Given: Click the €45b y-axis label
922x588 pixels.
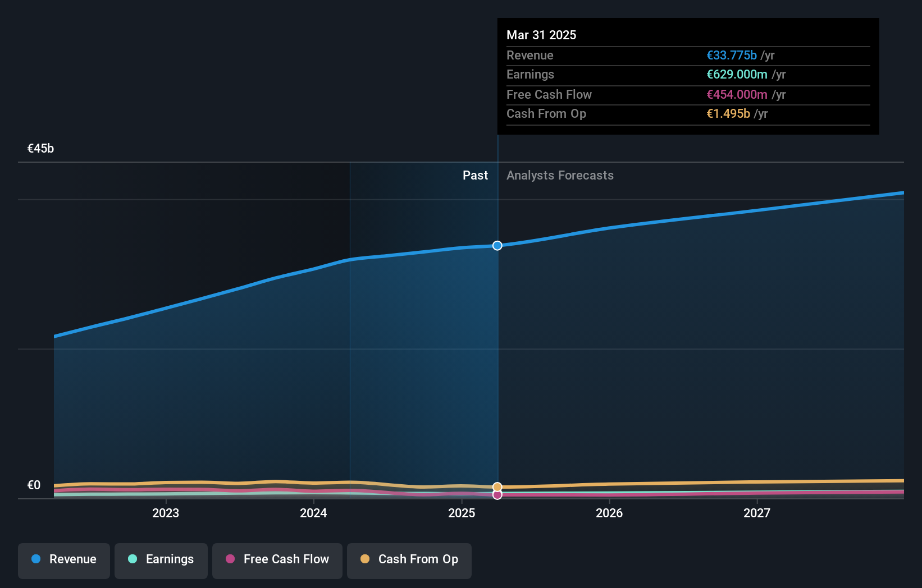Looking at the screenshot, I should click(x=40, y=149).
